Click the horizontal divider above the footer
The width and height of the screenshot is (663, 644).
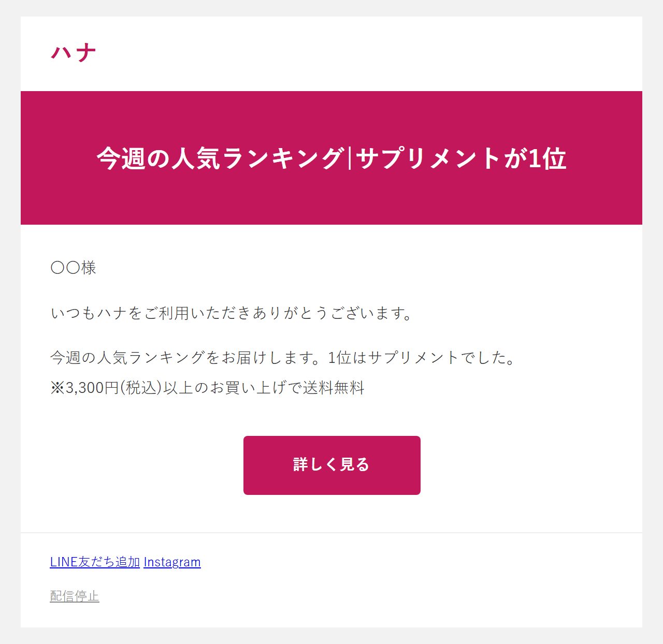pyautogui.click(x=331, y=532)
